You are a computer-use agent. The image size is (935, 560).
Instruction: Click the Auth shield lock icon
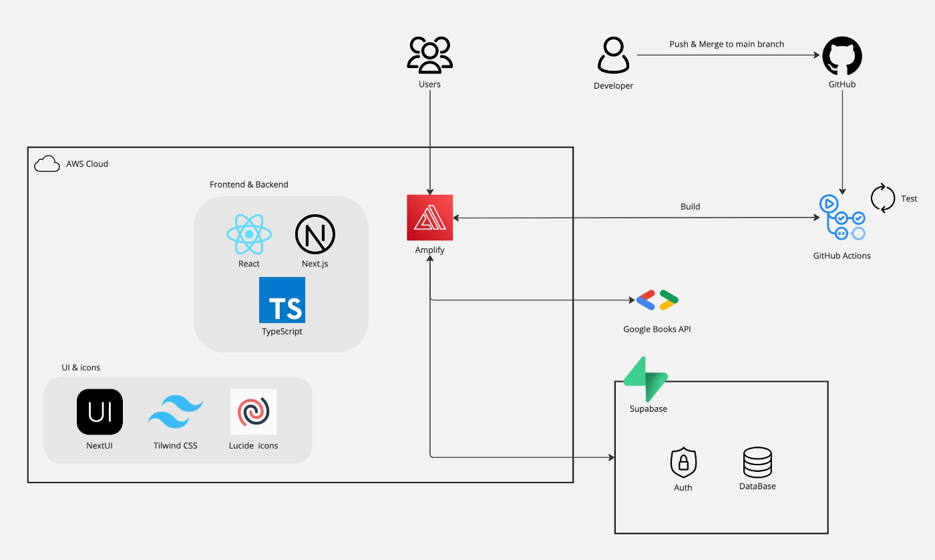pyautogui.click(x=683, y=463)
